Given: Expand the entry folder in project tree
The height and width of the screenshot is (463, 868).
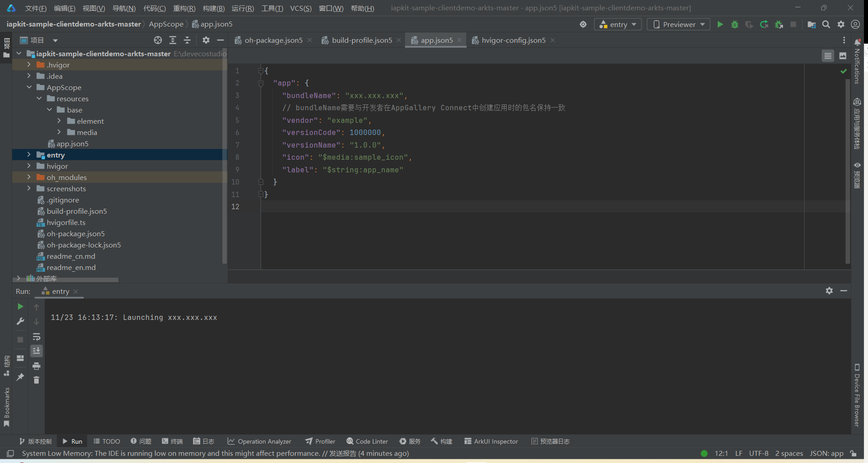Looking at the screenshot, I should (29, 155).
